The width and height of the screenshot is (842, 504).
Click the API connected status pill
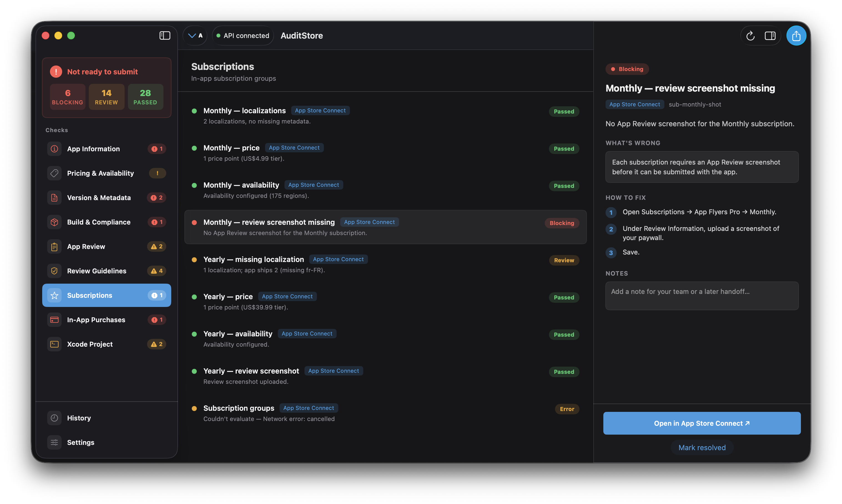(x=243, y=36)
